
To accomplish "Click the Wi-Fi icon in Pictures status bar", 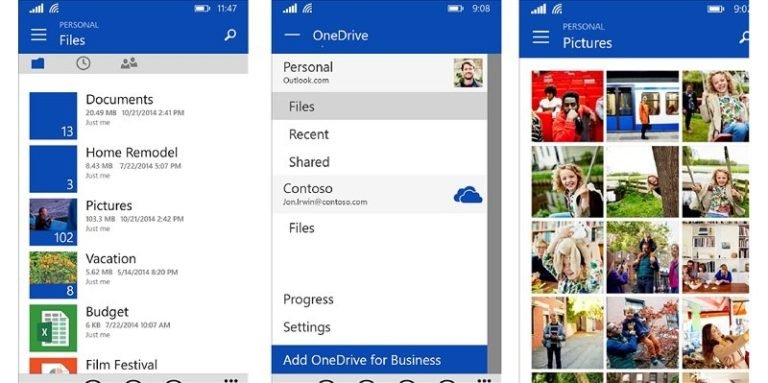I will [x=556, y=9].
